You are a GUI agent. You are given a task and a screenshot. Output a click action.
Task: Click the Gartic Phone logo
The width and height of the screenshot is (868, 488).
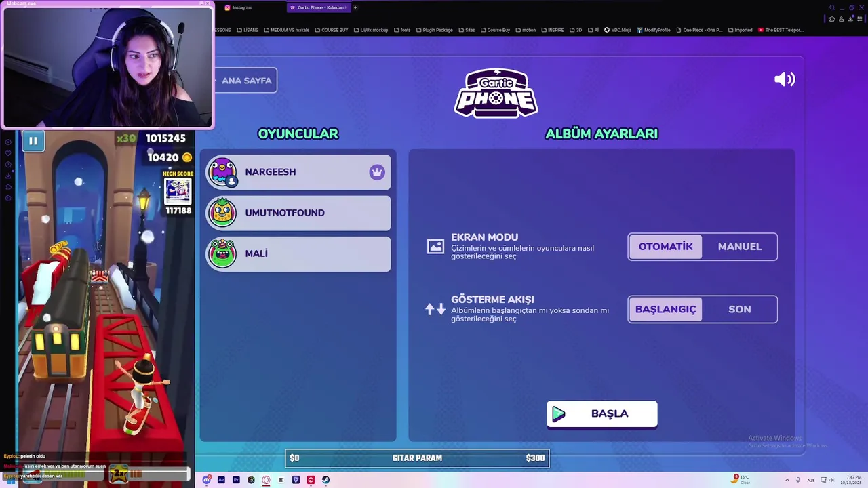coord(496,93)
